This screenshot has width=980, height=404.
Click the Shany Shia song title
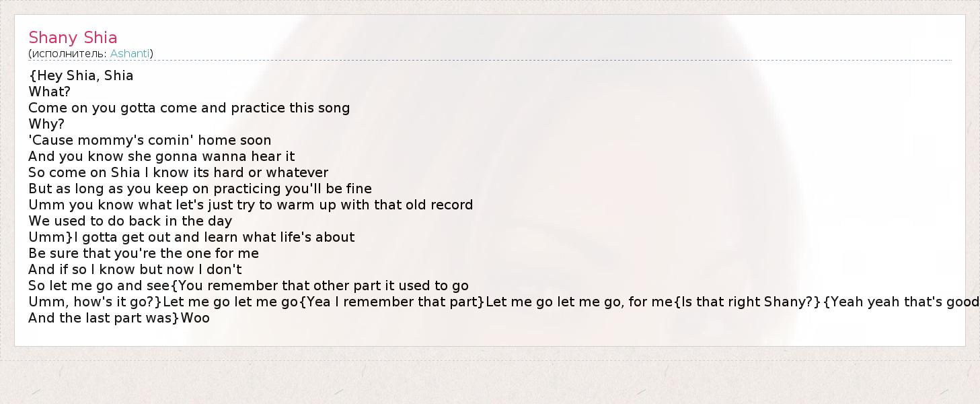point(73,38)
